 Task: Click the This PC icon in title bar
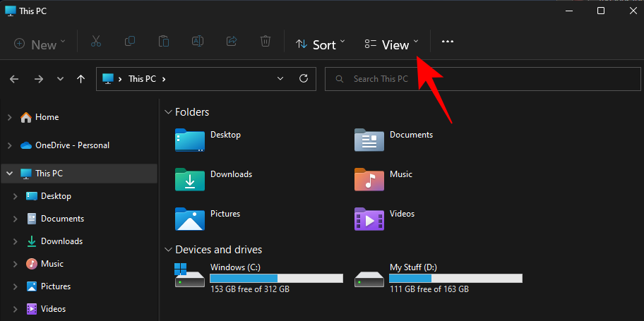pyautogui.click(x=11, y=11)
